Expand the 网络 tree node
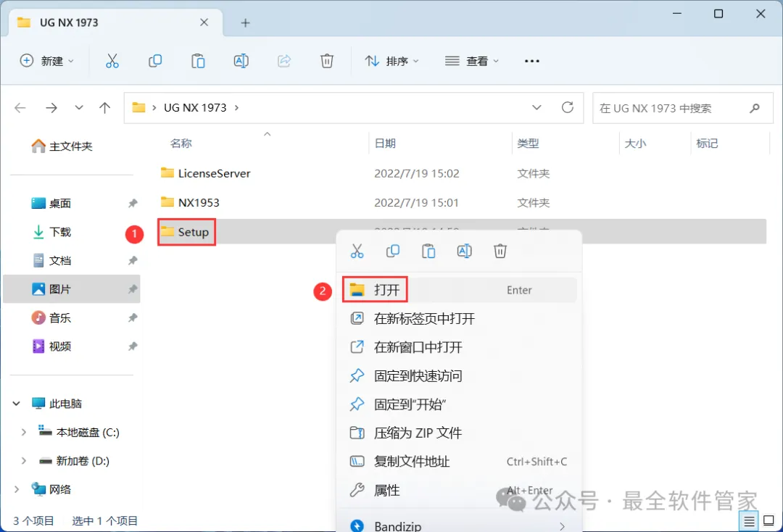783x532 pixels. [17, 489]
